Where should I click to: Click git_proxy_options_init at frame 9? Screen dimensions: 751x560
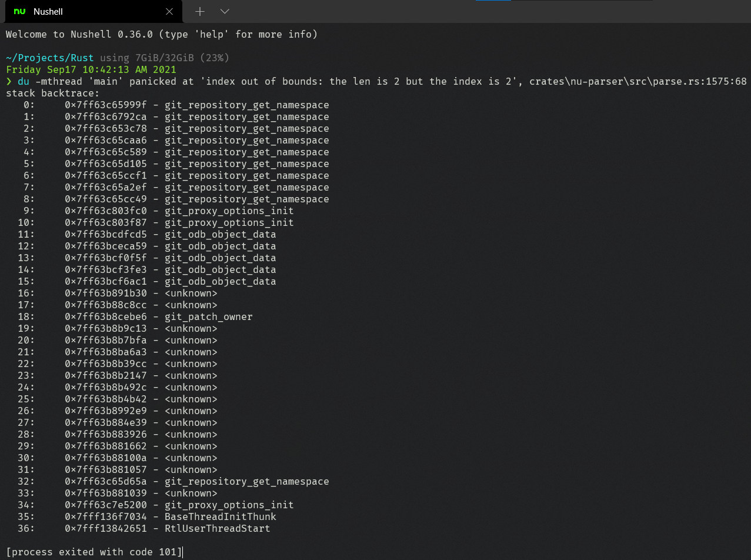pos(229,211)
